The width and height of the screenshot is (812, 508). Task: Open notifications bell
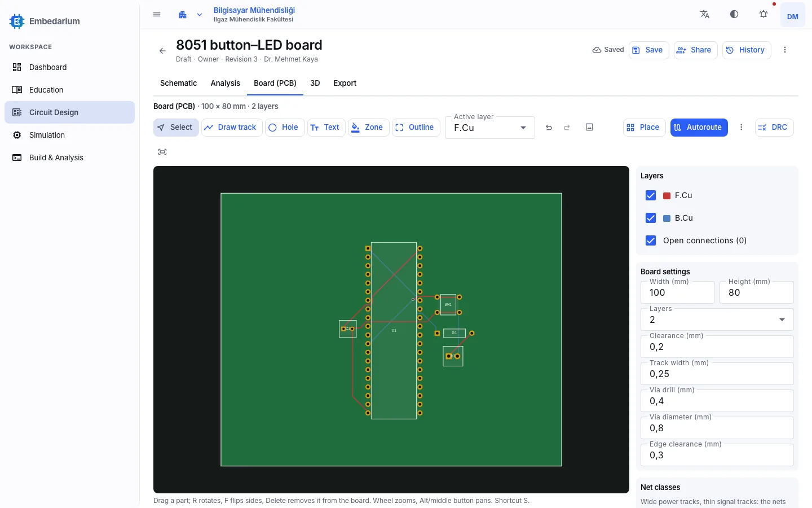pyautogui.click(x=764, y=15)
